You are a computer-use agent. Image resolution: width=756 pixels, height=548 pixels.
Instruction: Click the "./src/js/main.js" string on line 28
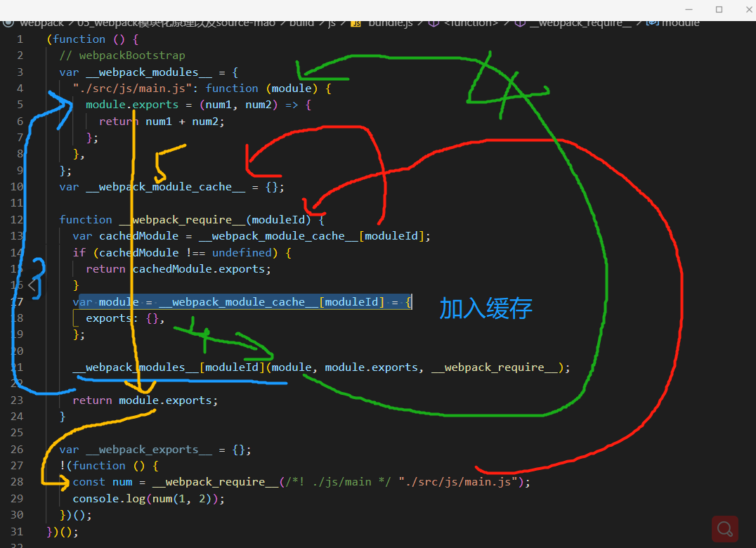[458, 482]
